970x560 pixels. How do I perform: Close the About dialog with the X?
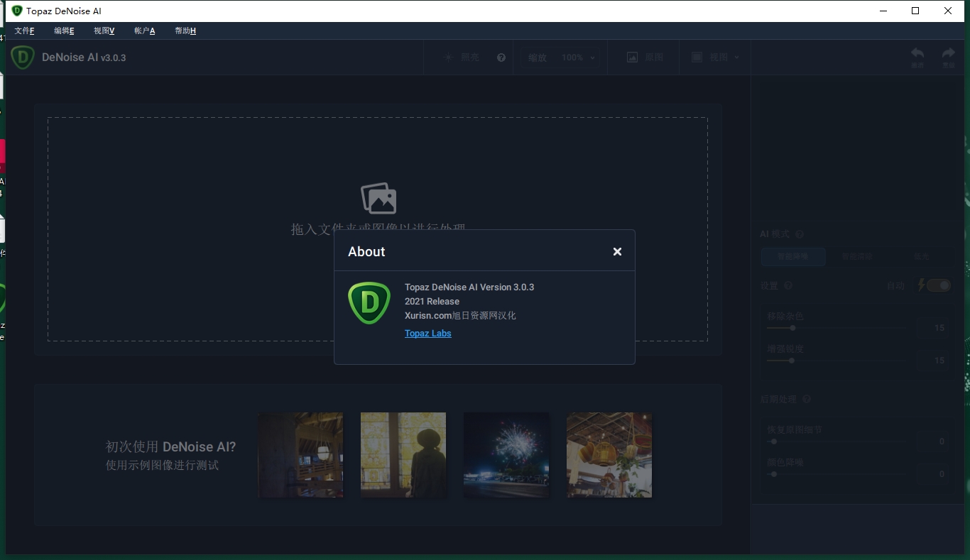pos(617,251)
